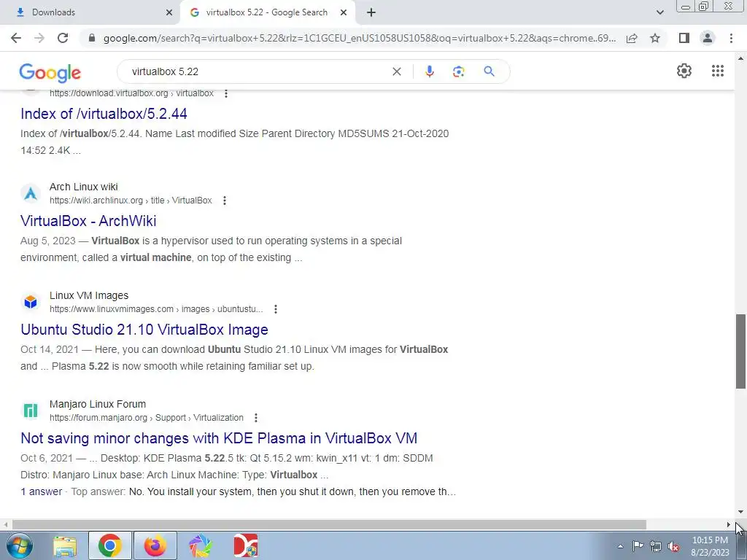Click the horizontal scrollbar right arrow
This screenshot has width=747, height=560.
pyautogui.click(x=729, y=525)
